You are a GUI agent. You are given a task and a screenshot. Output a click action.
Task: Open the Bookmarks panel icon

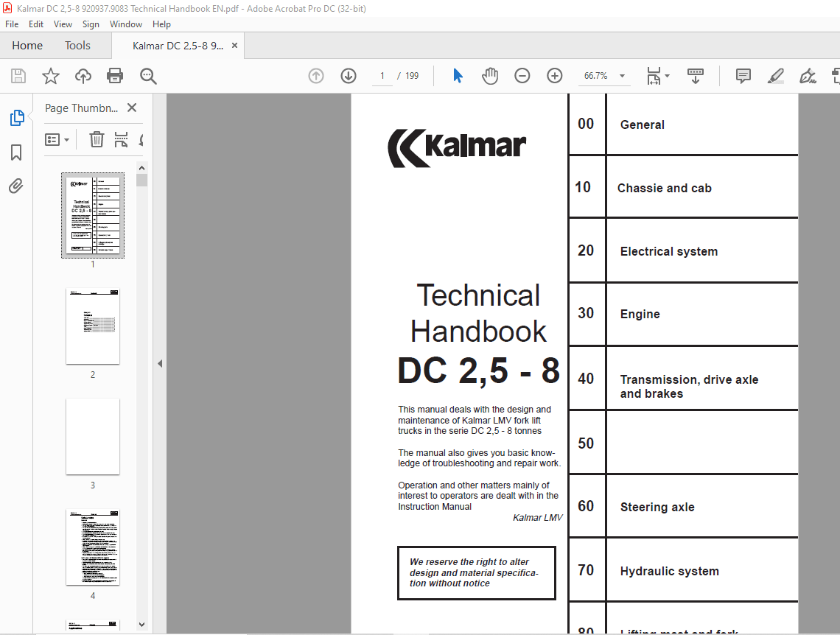click(x=16, y=152)
